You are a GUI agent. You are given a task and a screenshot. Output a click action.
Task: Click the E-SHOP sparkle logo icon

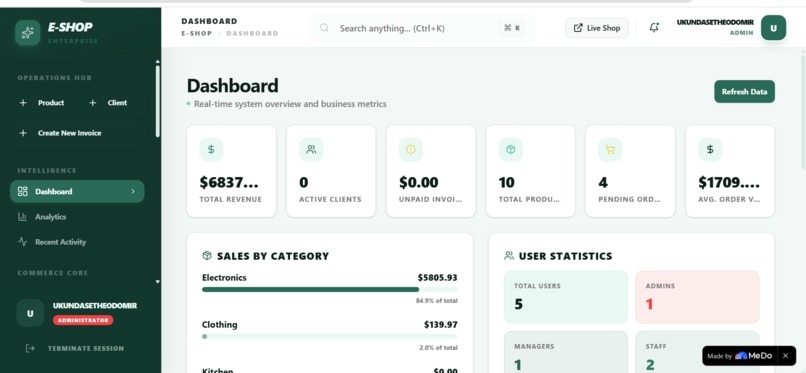pos(28,33)
